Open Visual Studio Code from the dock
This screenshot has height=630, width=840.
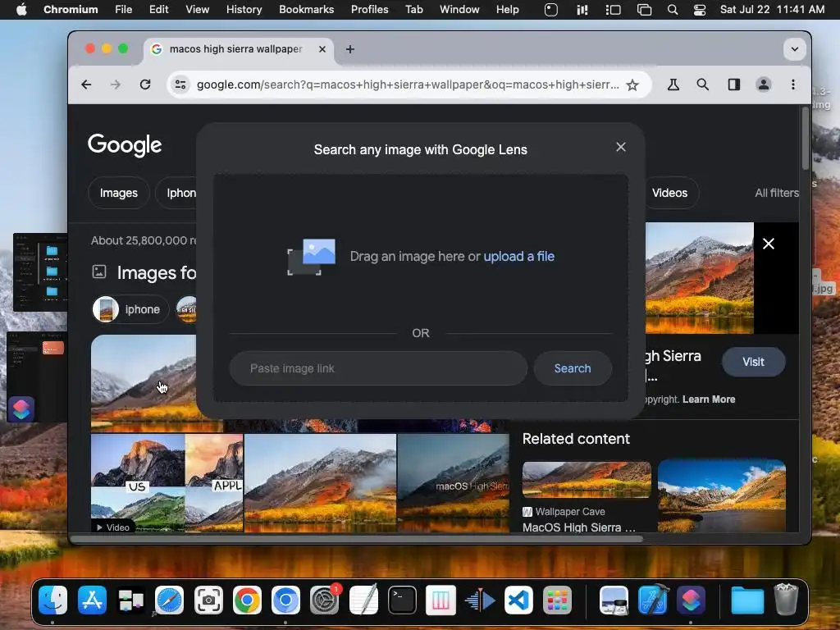click(x=518, y=600)
